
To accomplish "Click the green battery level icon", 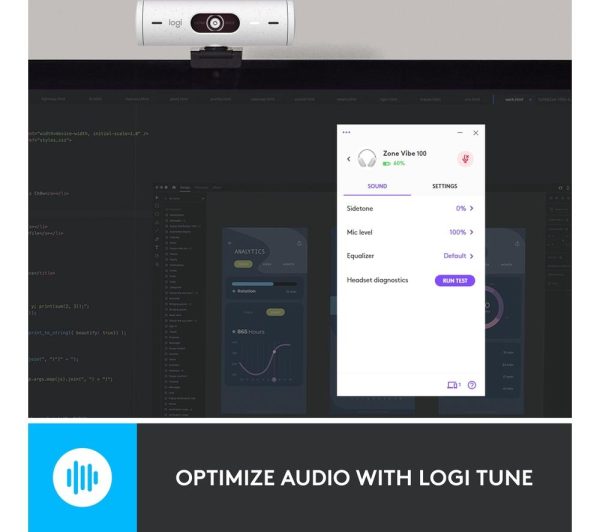I will tap(386, 163).
